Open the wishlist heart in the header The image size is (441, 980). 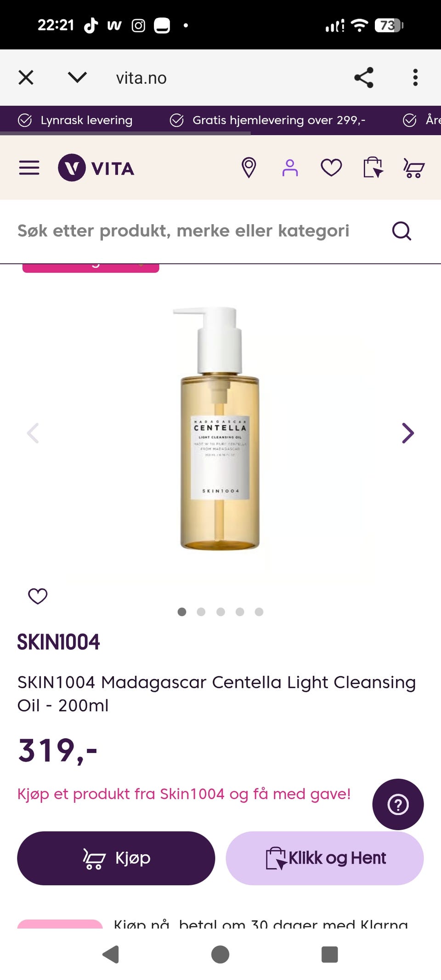(331, 168)
